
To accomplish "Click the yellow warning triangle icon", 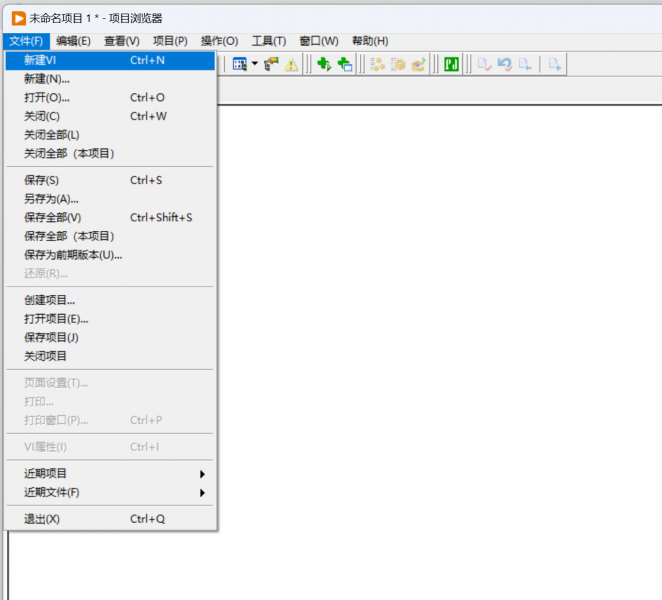I will coord(291,65).
